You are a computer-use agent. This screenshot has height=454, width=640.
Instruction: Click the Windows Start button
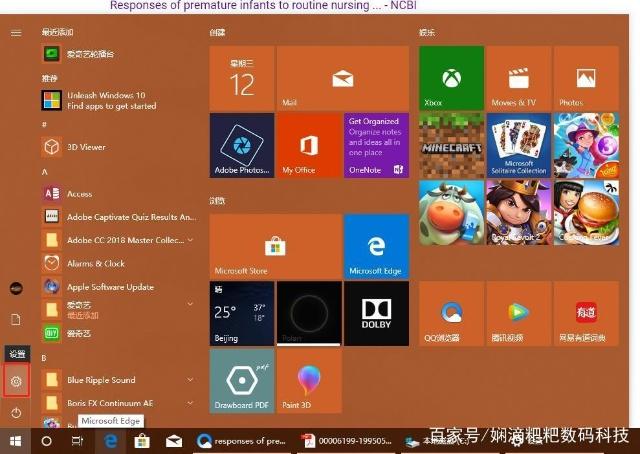[x=16, y=441]
